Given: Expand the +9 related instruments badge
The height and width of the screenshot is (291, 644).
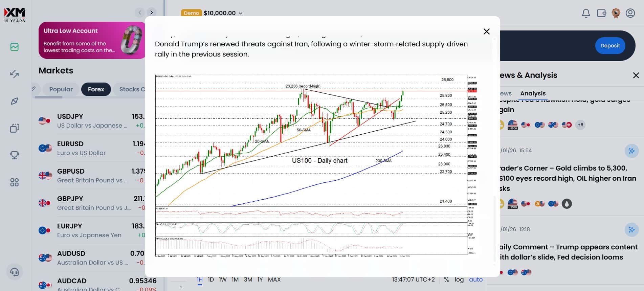Looking at the screenshot, I should [580, 125].
